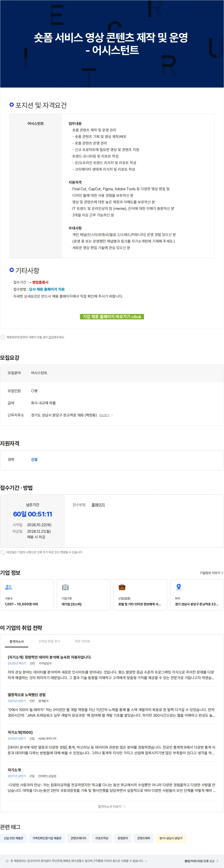Click the 산업(업종) 포털 및 기타 인터넷 card

pyautogui.click(x=140, y=595)
